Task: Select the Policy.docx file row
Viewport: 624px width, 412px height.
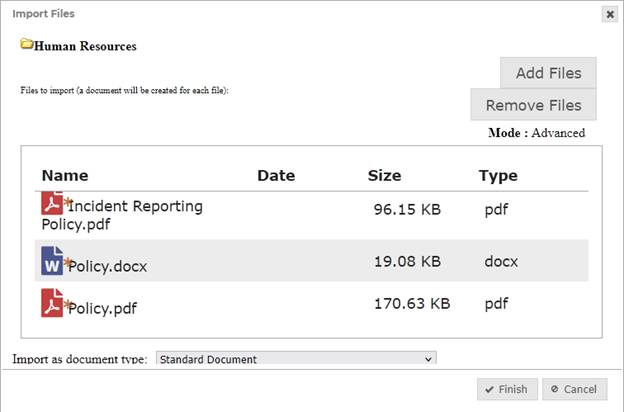Action: pyautogui.click(x=312, y=261)
